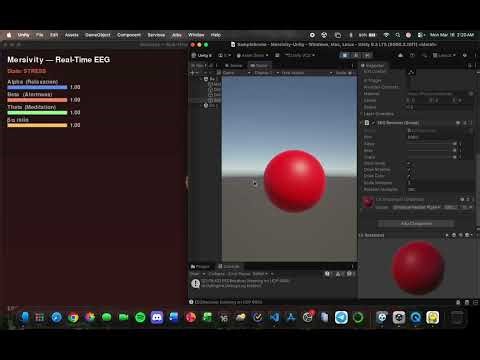Click the console log message entry
The width and height of the screenshot is (480, 360).
click(272, 283)
